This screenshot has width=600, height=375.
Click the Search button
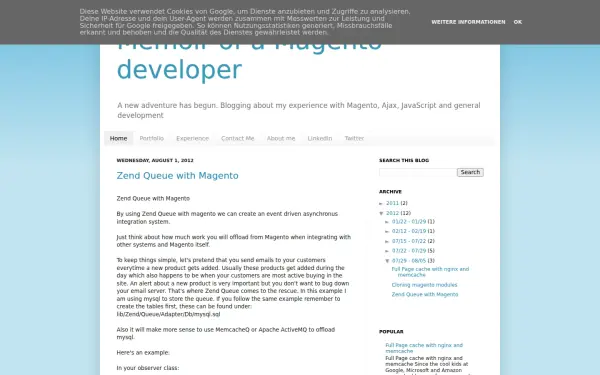coord(470,173)
